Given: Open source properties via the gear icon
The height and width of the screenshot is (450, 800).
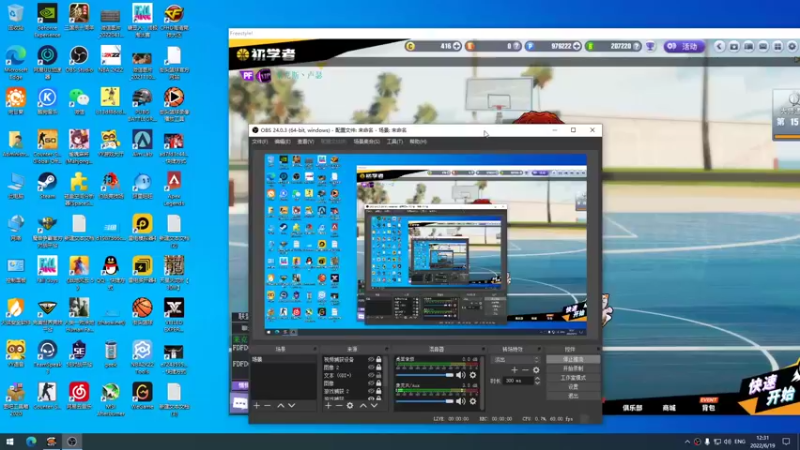Looking at the screenshot, I should (349, 406).
